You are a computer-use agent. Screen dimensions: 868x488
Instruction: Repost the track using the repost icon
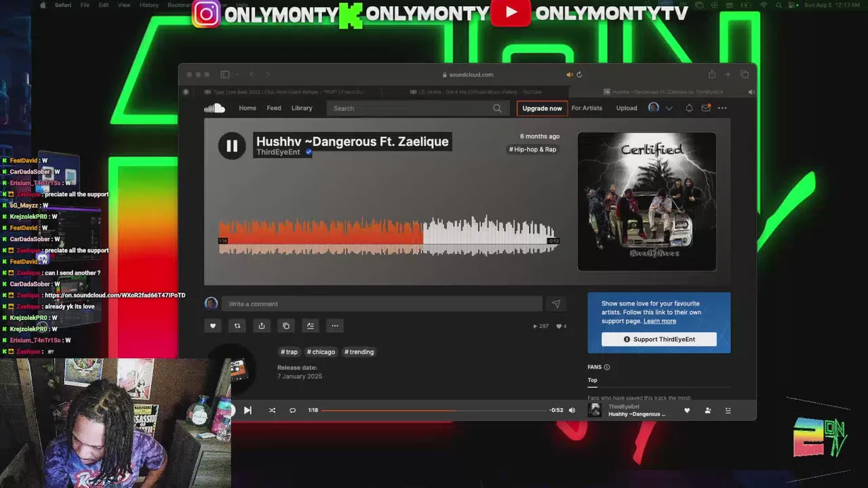point(237,326)
